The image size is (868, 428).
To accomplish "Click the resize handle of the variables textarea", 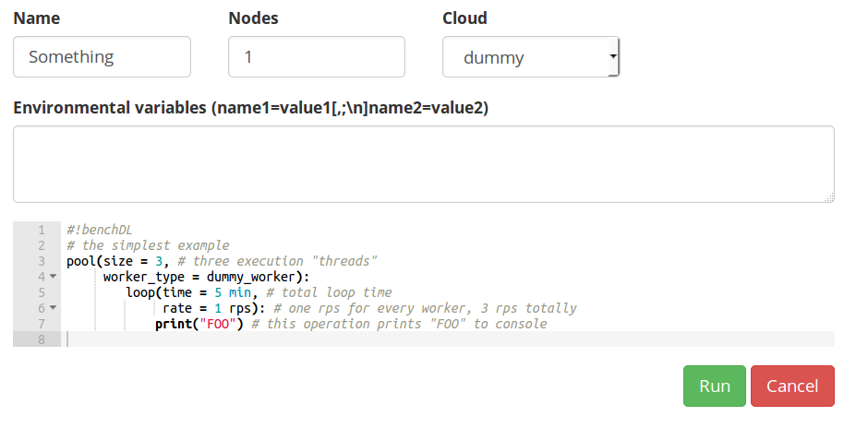I will pyautogui.click(x=829, y=197).
